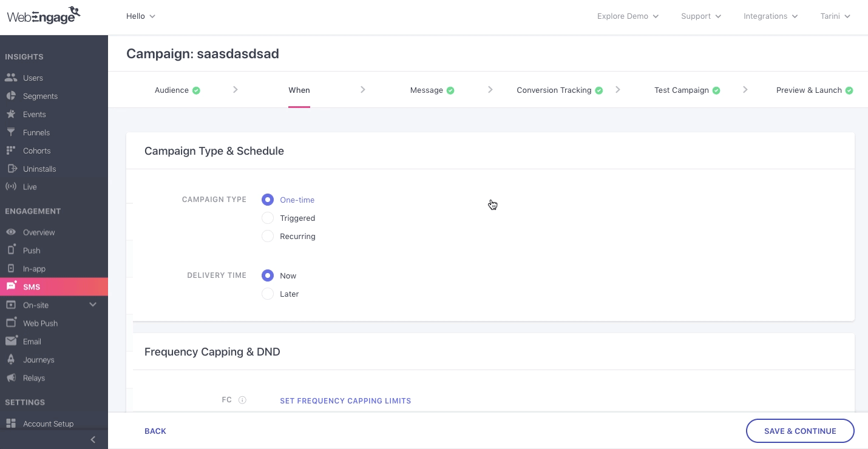Collapse the sidebar with the arrow

pyautogui.click(x=93, y=439)
